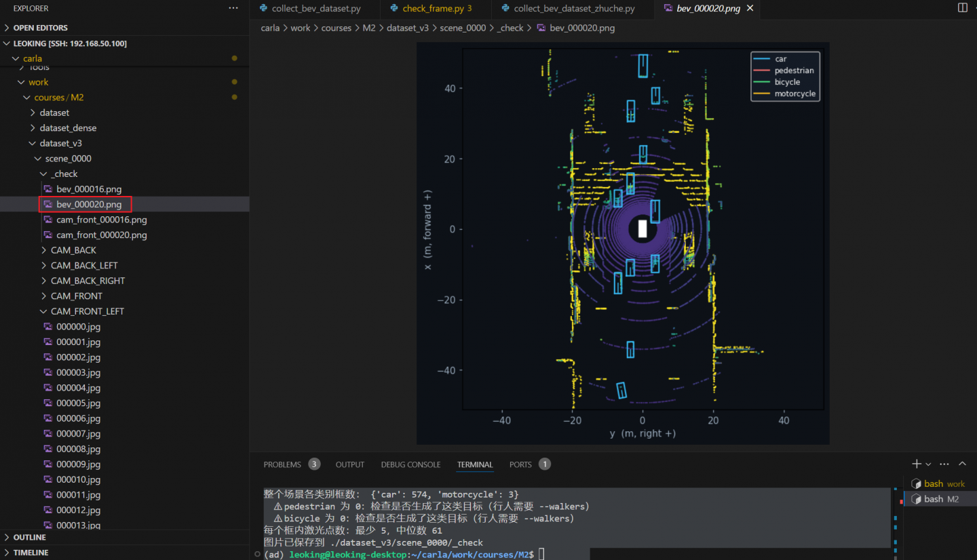Open Explorer views and more actions menu
Viewport: 977px width, 560px height.
(233, 8)
